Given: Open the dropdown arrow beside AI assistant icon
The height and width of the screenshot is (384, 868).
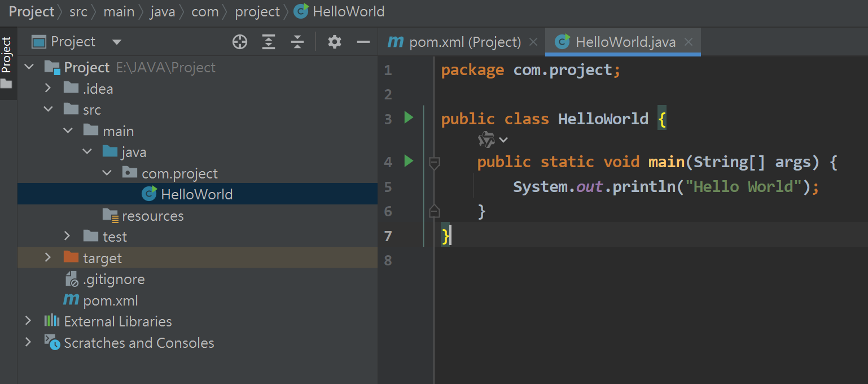Looking at the screenshot, I should click(503, 139).
